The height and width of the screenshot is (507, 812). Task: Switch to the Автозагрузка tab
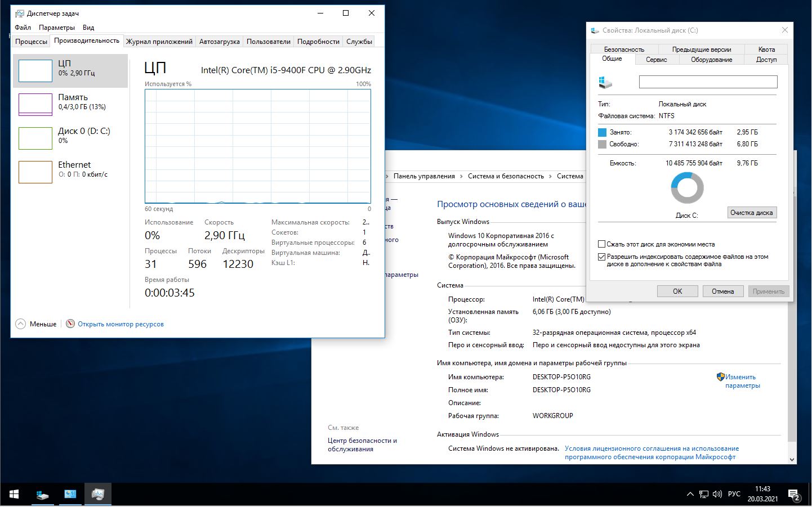point(220,41)
